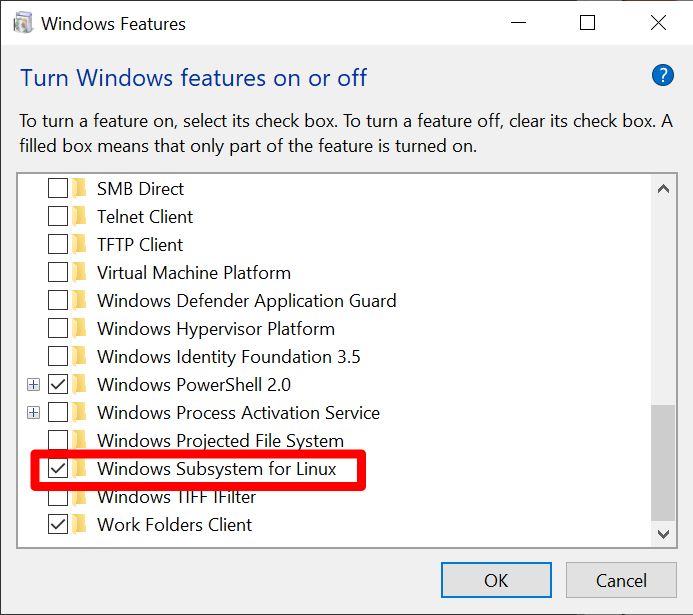Enable the Telnet Client checkbox
Image resolution: width=693 pixels, height=615 pixels.
point(58,217)
